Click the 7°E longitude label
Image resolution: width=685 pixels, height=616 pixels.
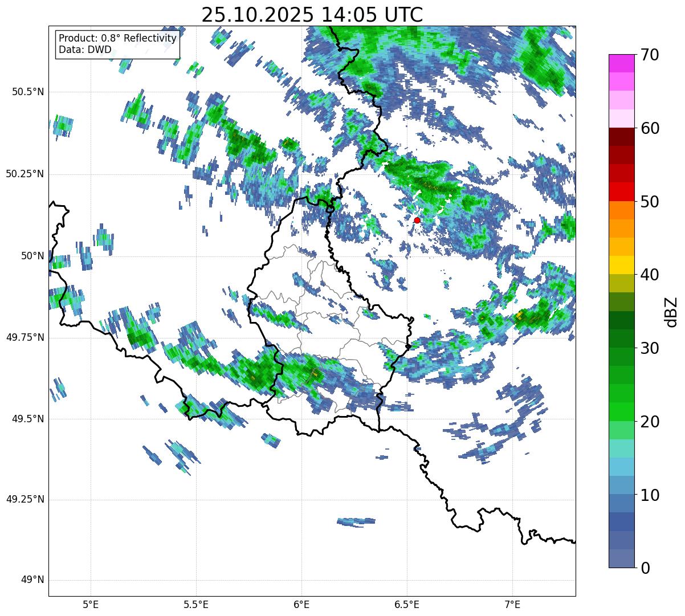512,605
